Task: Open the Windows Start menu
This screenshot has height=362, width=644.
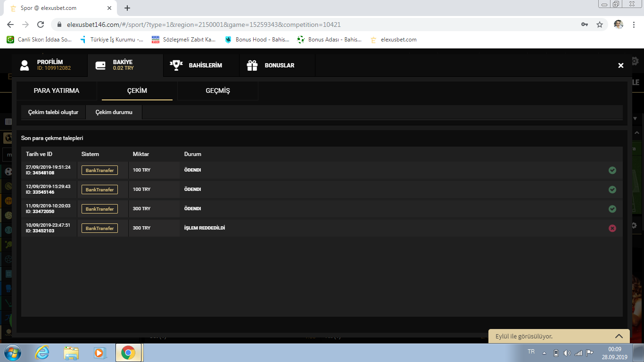Action: tap(12, 353)
